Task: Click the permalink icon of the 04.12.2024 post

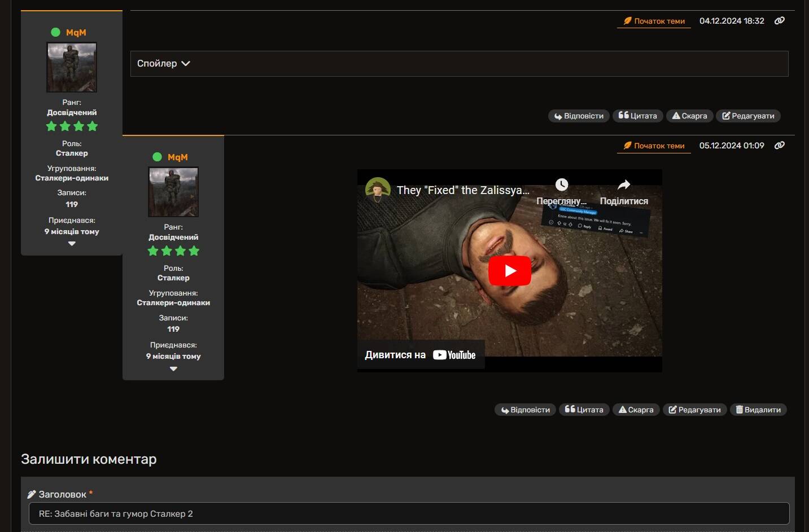Action: pyautogui.click(x=780, y=21)
